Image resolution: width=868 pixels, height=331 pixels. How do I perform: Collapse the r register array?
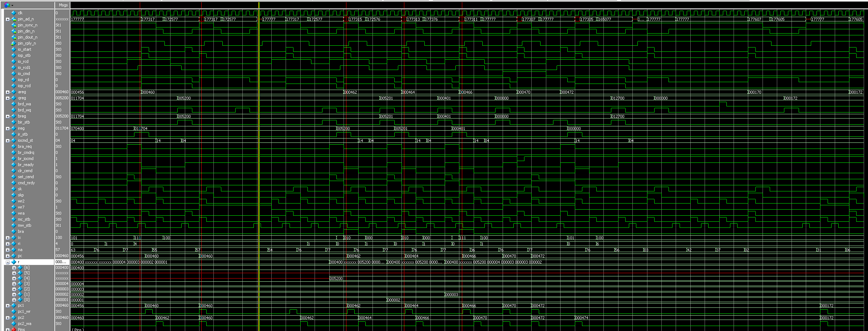point(8,262)
